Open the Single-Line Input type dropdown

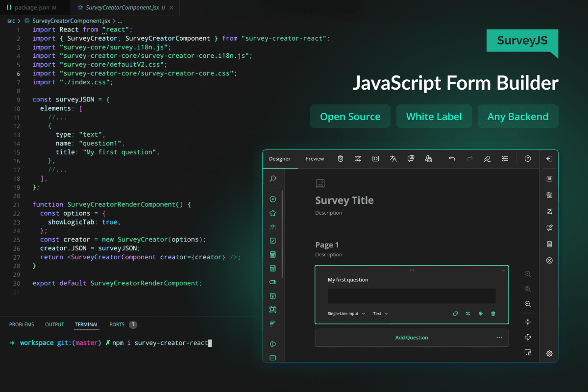coord(346,314)
